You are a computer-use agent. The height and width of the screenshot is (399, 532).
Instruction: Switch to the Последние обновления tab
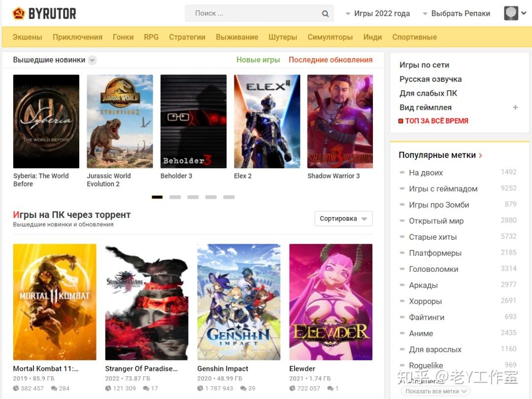coord(330,60)
